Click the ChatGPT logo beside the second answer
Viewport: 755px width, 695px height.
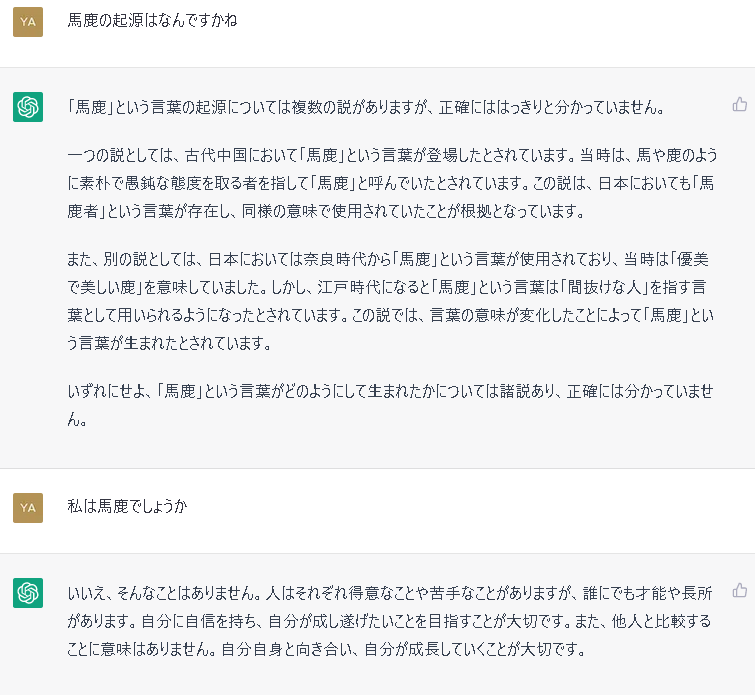pyautogui.click(x=28, y=593)
